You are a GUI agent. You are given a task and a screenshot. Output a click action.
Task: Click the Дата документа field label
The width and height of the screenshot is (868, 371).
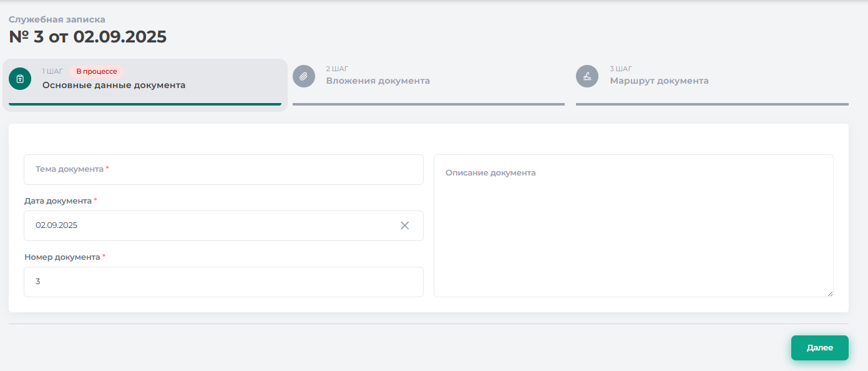click(58, 201)
